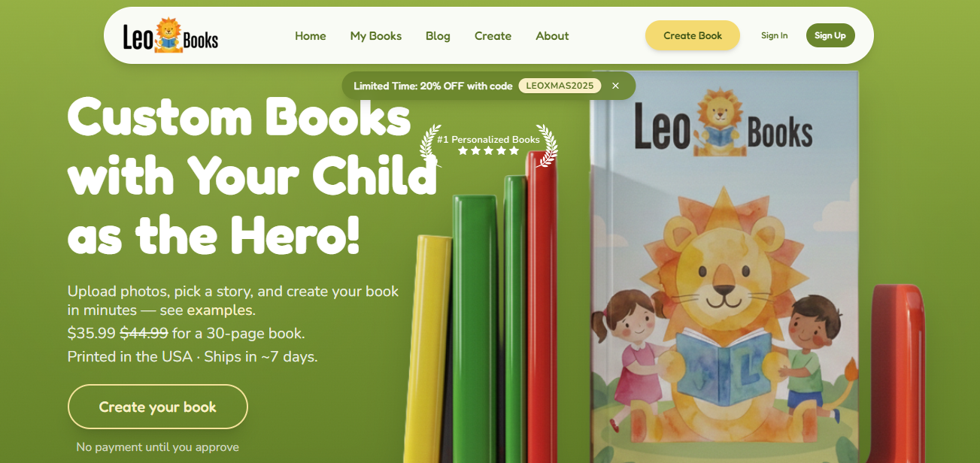Click the yellow Create Book button
This screenshot has height=463, width=980.
click(693, 35)
